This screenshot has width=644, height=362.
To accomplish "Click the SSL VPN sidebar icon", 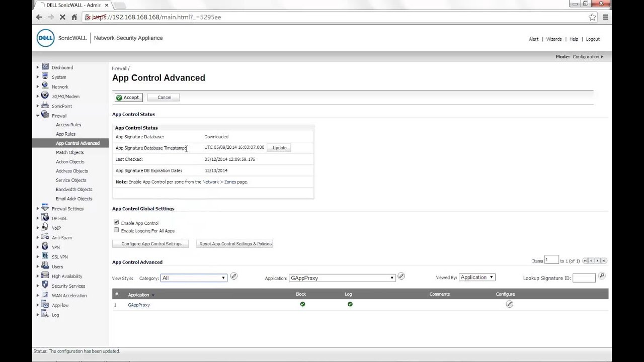I will pyautogui.click(x=45, y=256).
